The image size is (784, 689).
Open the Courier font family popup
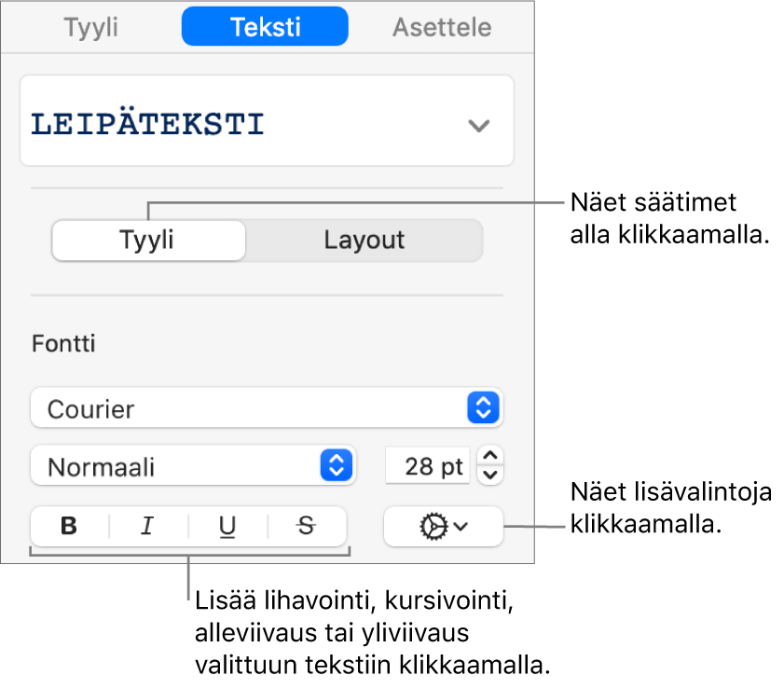click(267, 408)
